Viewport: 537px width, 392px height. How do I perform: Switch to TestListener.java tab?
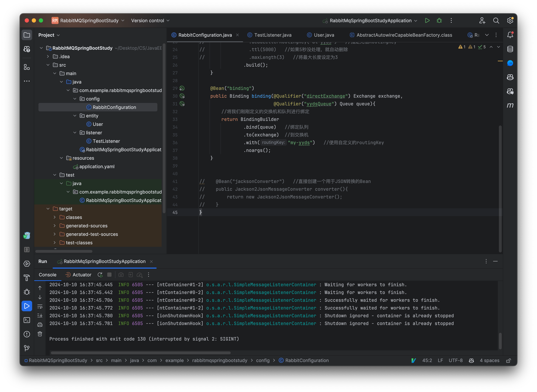tap(272, 35)
